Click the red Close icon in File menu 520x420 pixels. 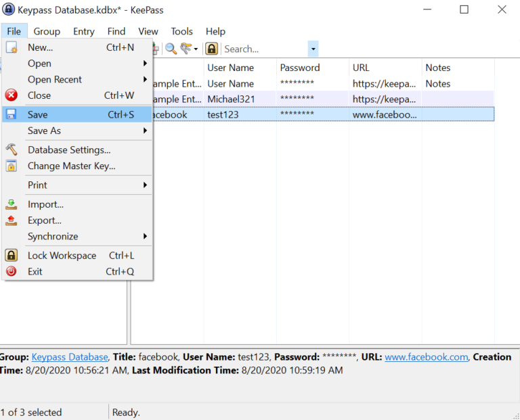click(x=12, y=95)
